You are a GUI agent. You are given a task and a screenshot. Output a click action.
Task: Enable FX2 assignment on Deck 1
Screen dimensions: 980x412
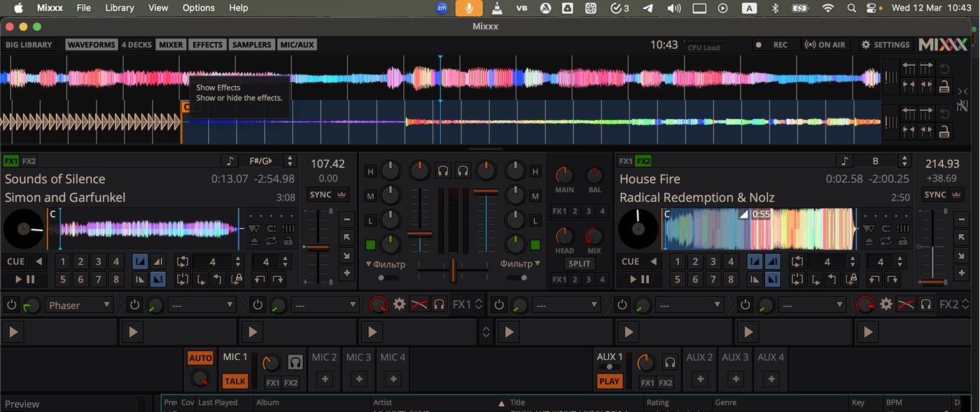pyautogui.click(x=29, y=160)
